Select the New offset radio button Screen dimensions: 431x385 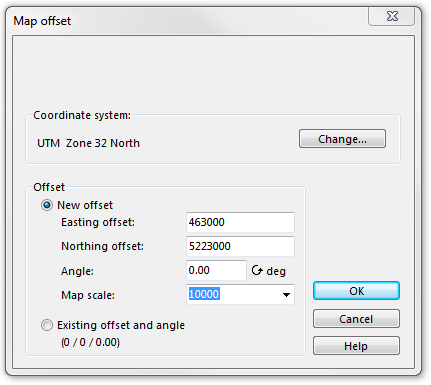coord(47,205)
